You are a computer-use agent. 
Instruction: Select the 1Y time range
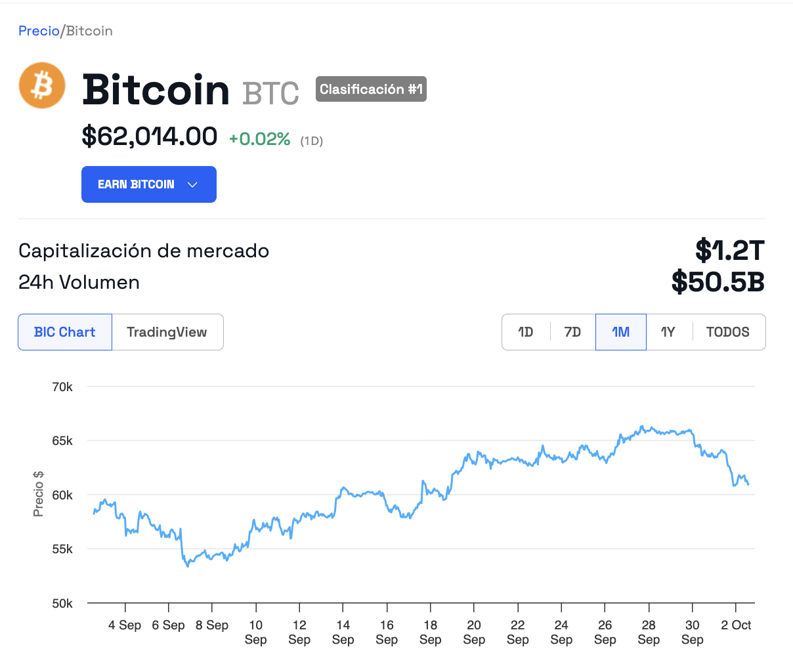(x=668, y=332)
